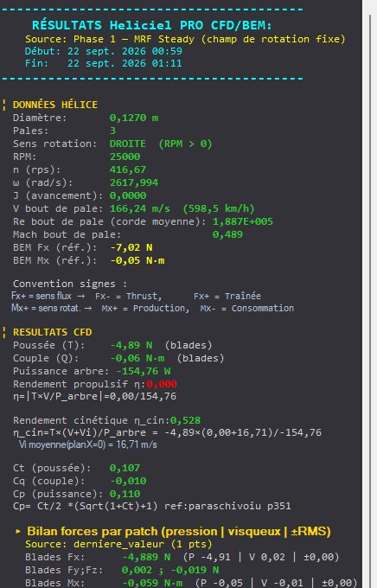Click the Ct (poussée) value 0,107
The image size is (377, 588).
click(x=125, y=468)
